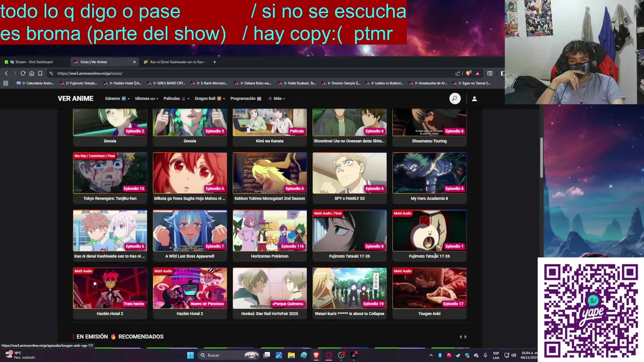Click Fujimoto Tatsuki 17-26 Episodio 1 thumbnail

coord(430,231)
